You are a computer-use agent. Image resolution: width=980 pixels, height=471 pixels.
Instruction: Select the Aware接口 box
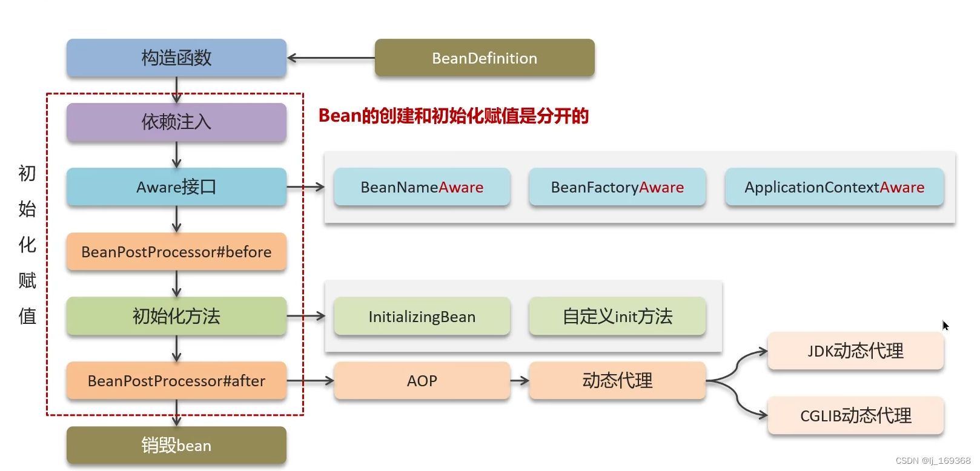pyautogui.click(x=176, y=187)
